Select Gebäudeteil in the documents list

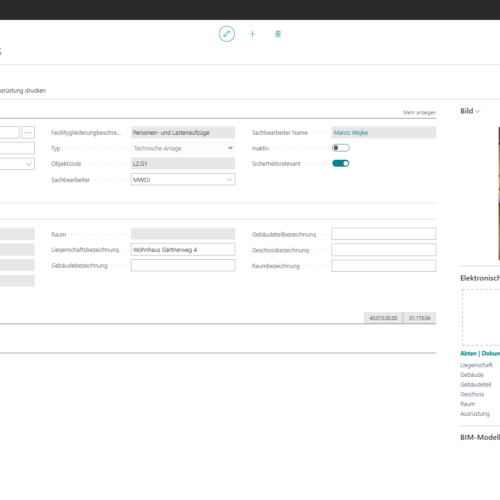coord(476,384)
